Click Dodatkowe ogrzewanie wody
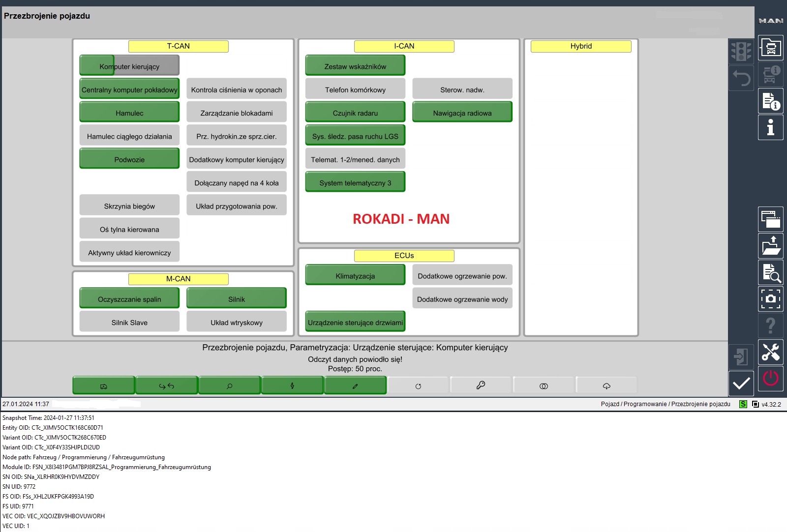This screenshot has height=532, width=787. 462,298
